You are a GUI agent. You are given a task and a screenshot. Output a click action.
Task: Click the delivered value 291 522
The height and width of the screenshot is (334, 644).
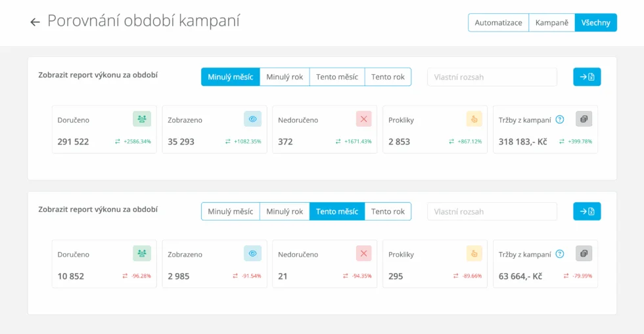[73, 142]
